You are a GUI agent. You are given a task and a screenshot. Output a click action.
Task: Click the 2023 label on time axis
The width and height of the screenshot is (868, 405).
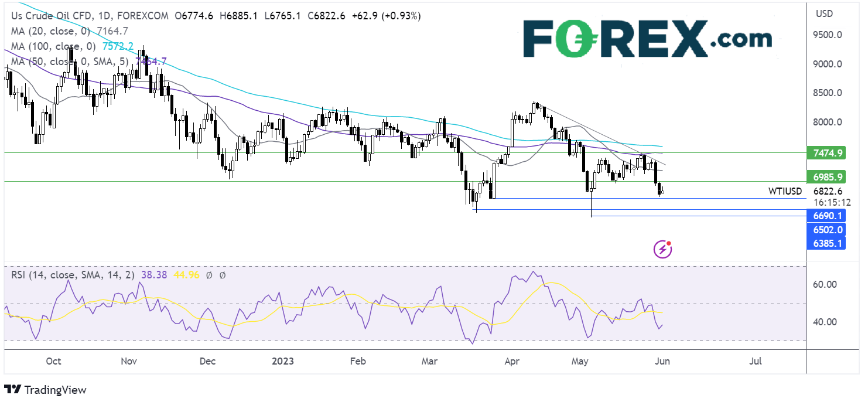282,361
